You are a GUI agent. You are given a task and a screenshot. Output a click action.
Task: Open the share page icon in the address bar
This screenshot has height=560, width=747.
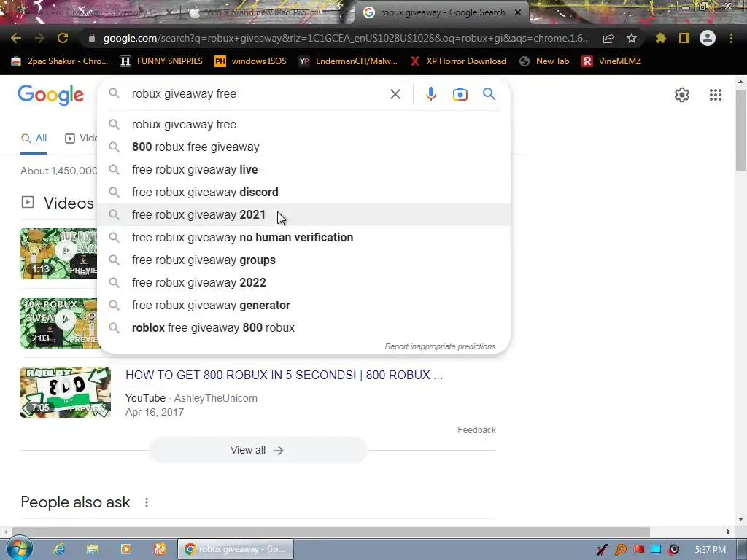click(x=608, y=39)
